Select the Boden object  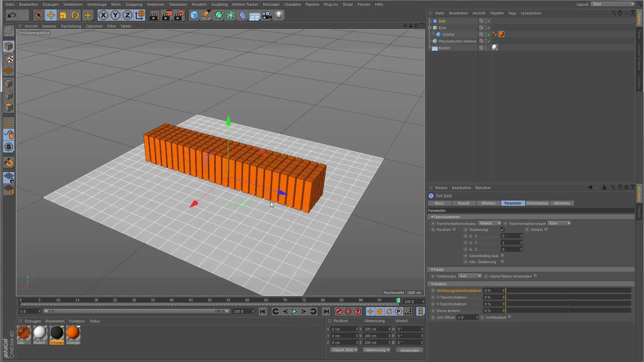click(x=444, y=48)
